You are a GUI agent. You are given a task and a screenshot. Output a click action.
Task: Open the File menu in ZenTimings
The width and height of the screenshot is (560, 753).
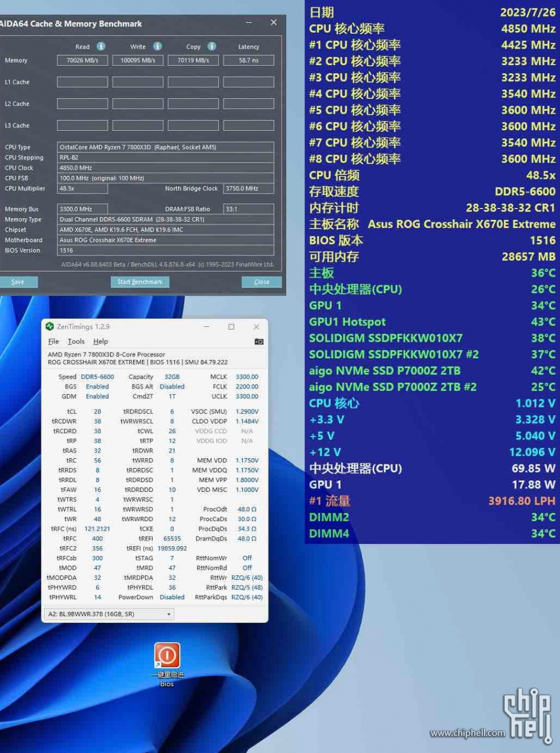click(54, 342)
